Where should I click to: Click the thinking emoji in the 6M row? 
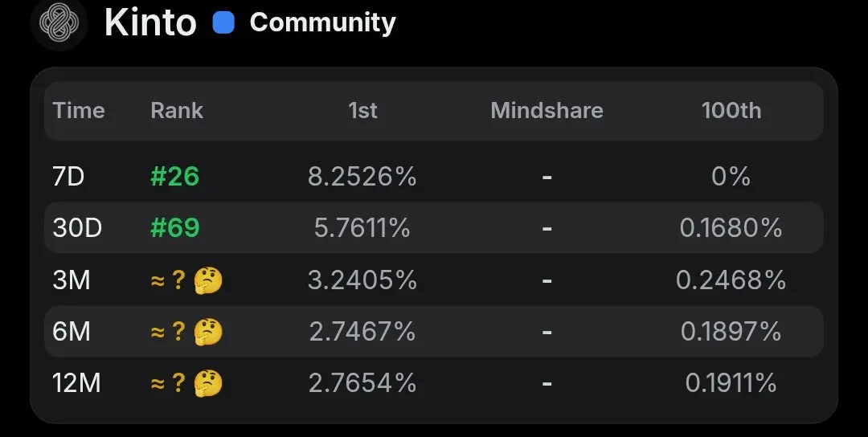208,332
